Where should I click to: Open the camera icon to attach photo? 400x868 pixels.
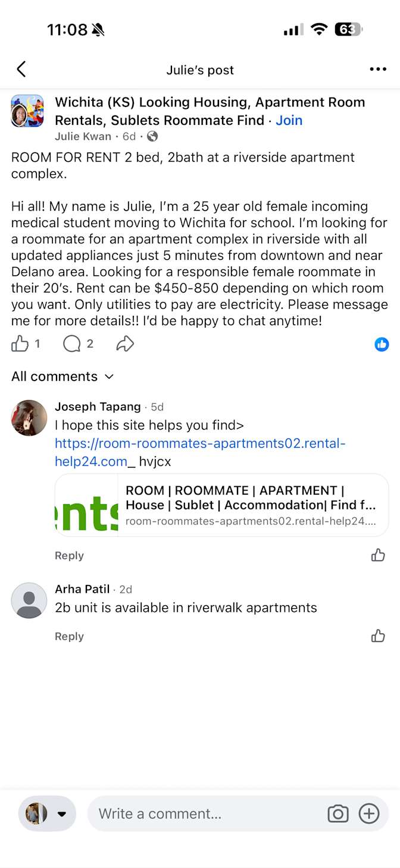click(x=338, y=814)
